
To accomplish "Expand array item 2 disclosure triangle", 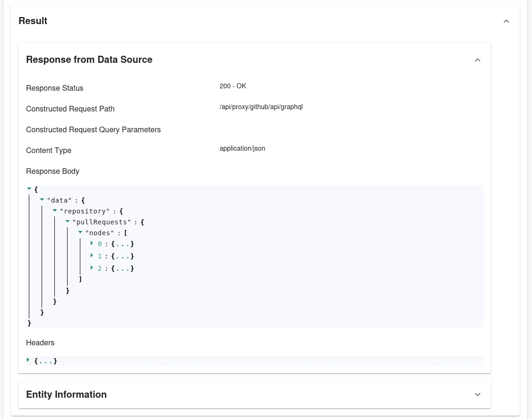I will (92, 268).
